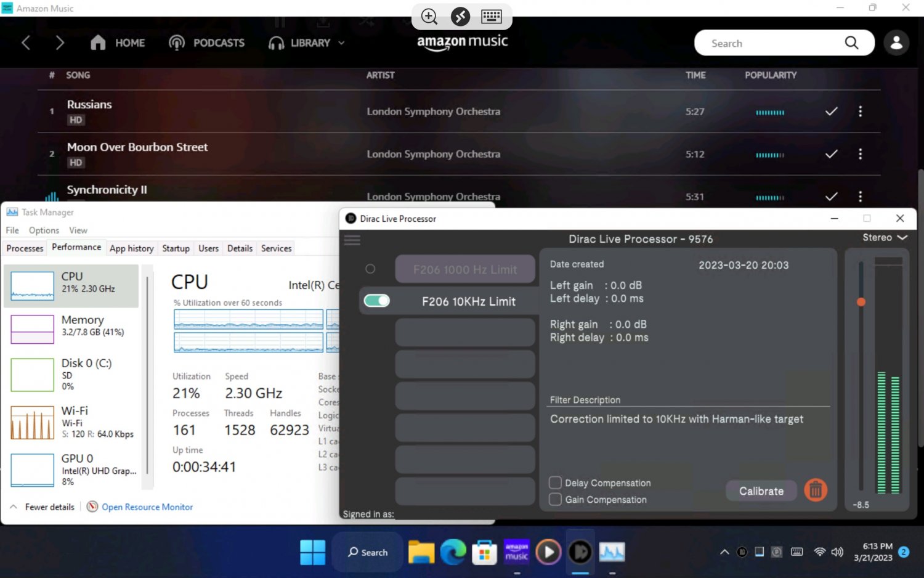Switch to the Users tab
924x578 pixels.
point(208,248)
